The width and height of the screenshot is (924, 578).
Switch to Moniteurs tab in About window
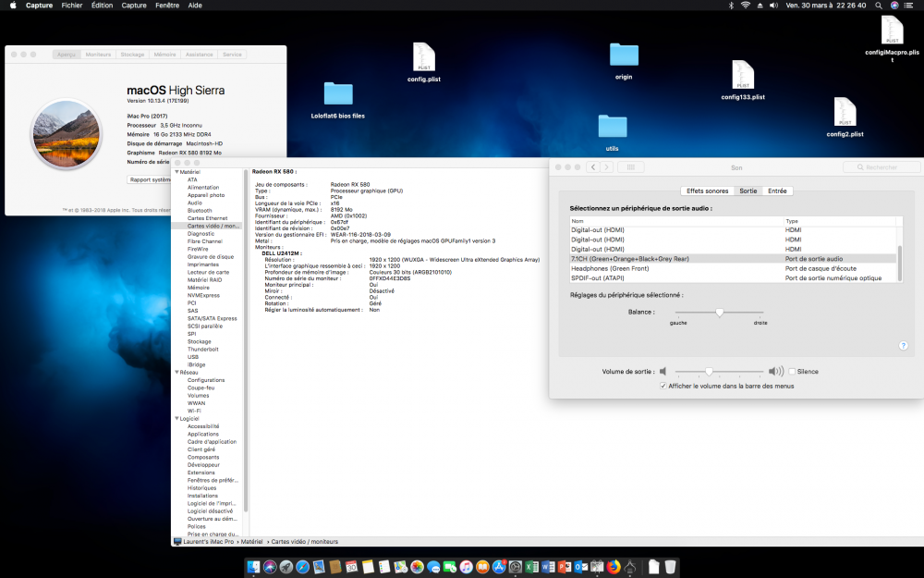[x=99, y=55]
